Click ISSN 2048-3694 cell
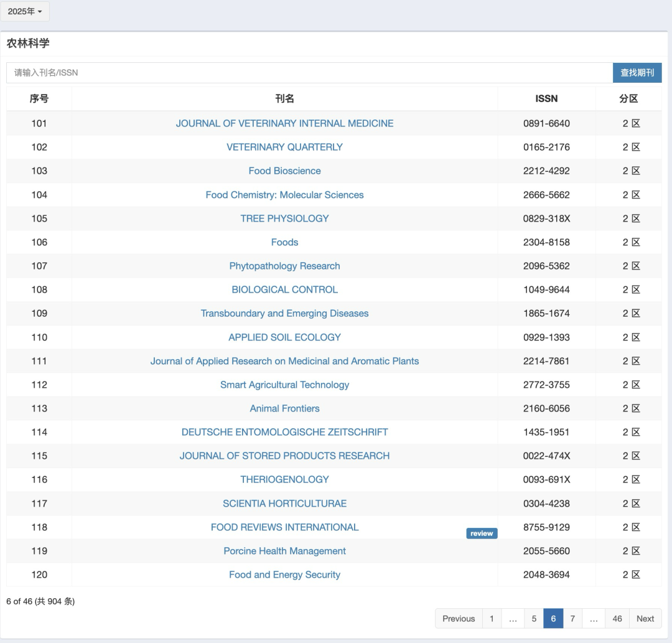The image size is (672, 643). pyautogui.click(x=546, y=575)
